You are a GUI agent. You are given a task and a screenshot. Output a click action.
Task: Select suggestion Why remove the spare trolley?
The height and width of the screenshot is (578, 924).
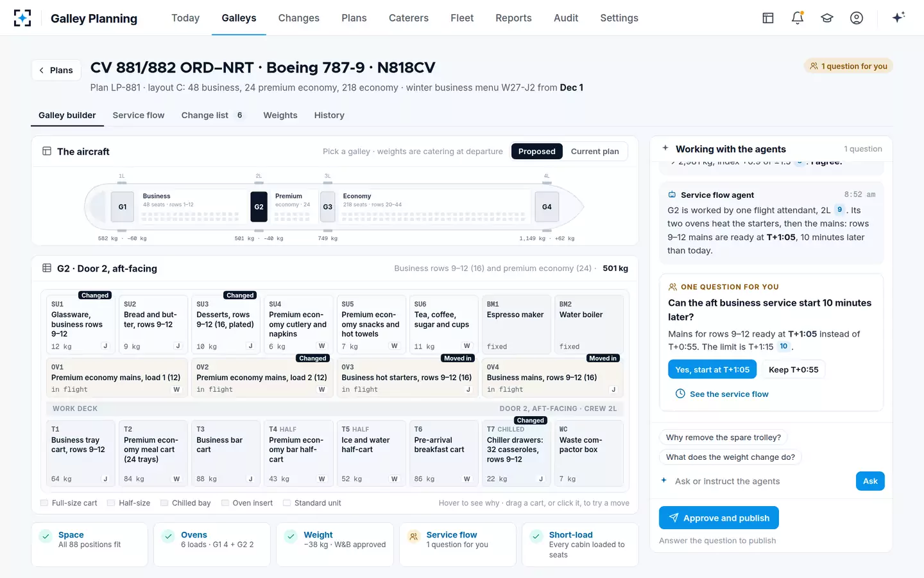click(723, 437)
